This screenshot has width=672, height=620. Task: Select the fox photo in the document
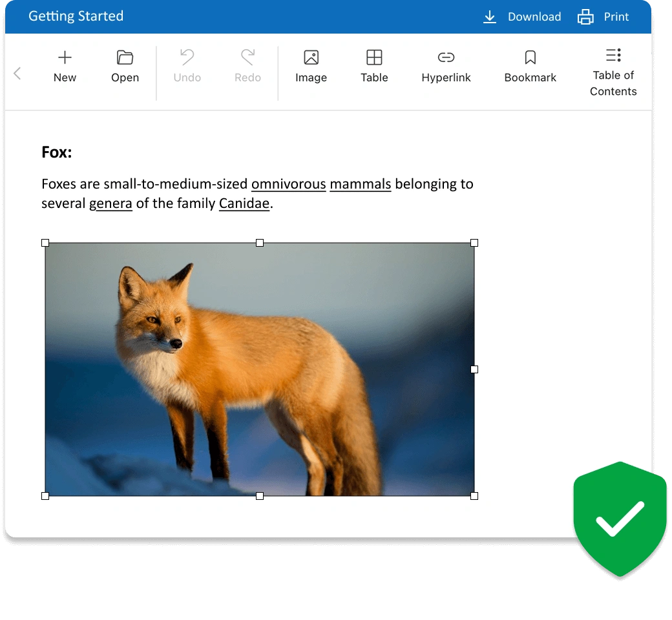[x=258, y=368]
